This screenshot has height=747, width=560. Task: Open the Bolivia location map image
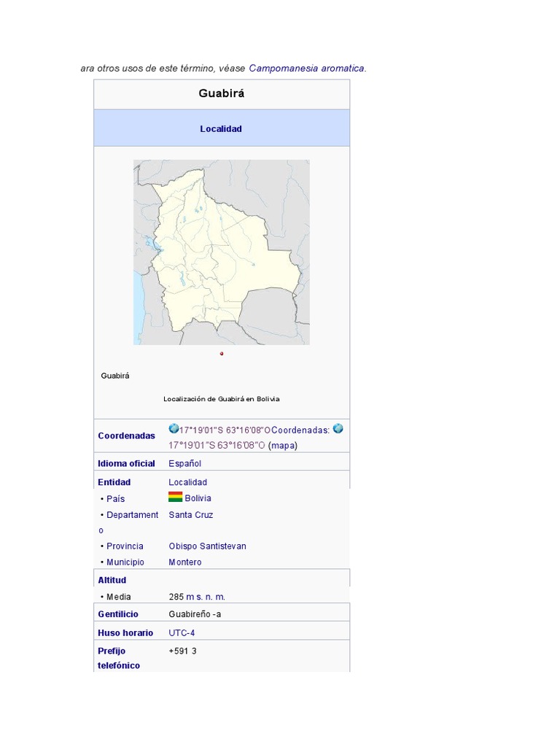tap(222, 252)
